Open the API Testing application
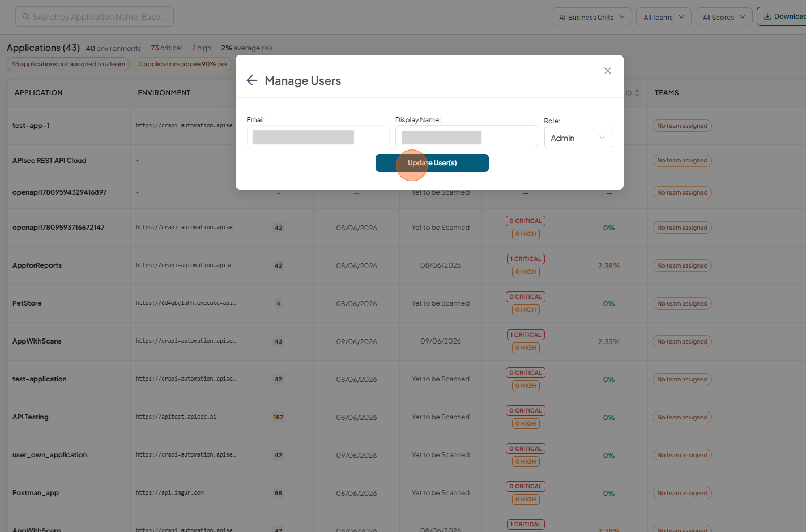Image resolution: width=806 pixels, height=532 pixels. pyautogui.click(x=31, y=417)
